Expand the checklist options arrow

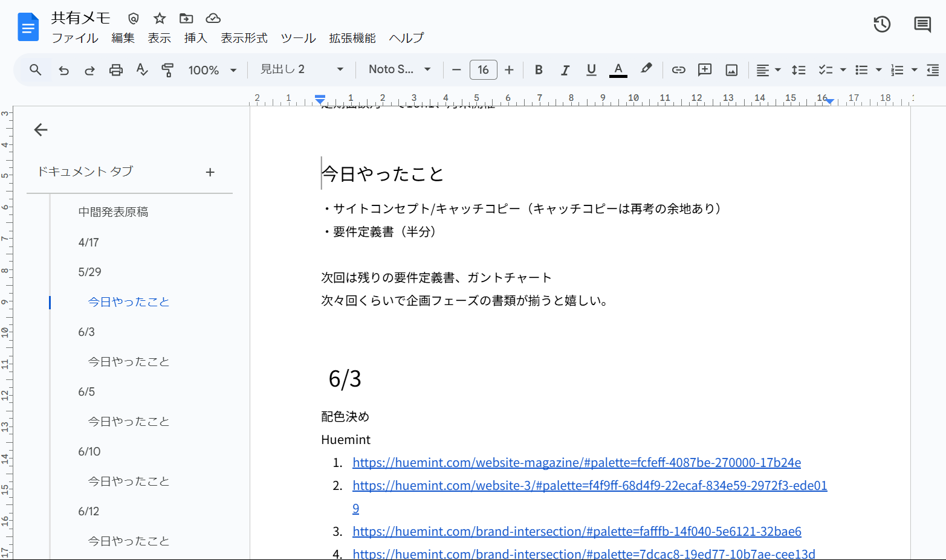[x=843, y=70]
